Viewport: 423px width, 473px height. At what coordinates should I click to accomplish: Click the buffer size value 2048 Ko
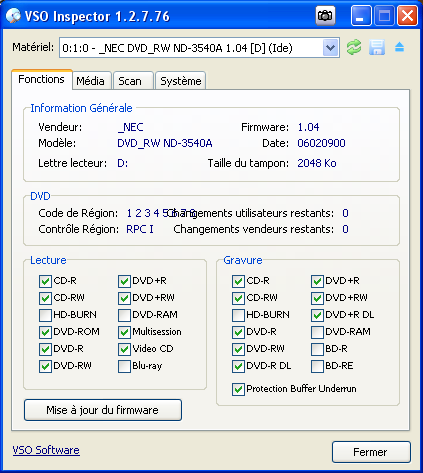coord(317,163)
